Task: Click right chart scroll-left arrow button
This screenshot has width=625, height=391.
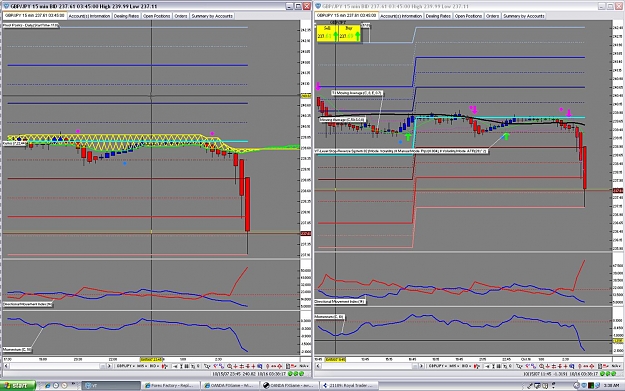Action: 318,366
